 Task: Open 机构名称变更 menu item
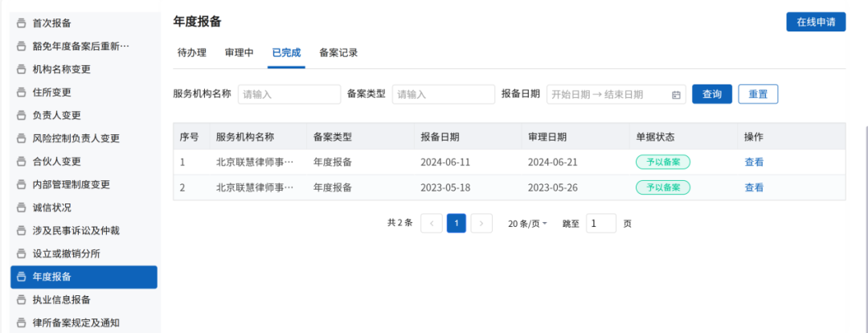pos(84,69)
